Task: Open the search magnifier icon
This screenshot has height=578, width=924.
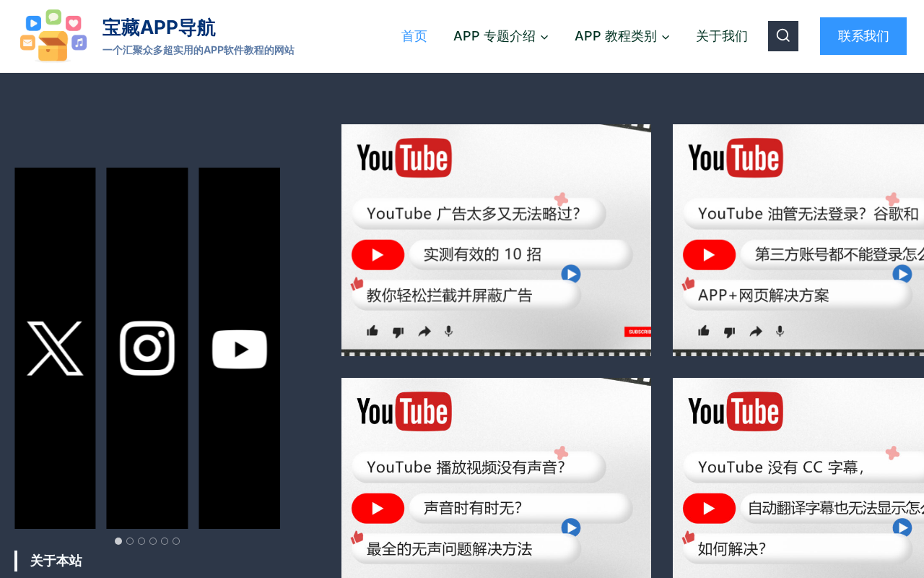Action: point(783,36)
